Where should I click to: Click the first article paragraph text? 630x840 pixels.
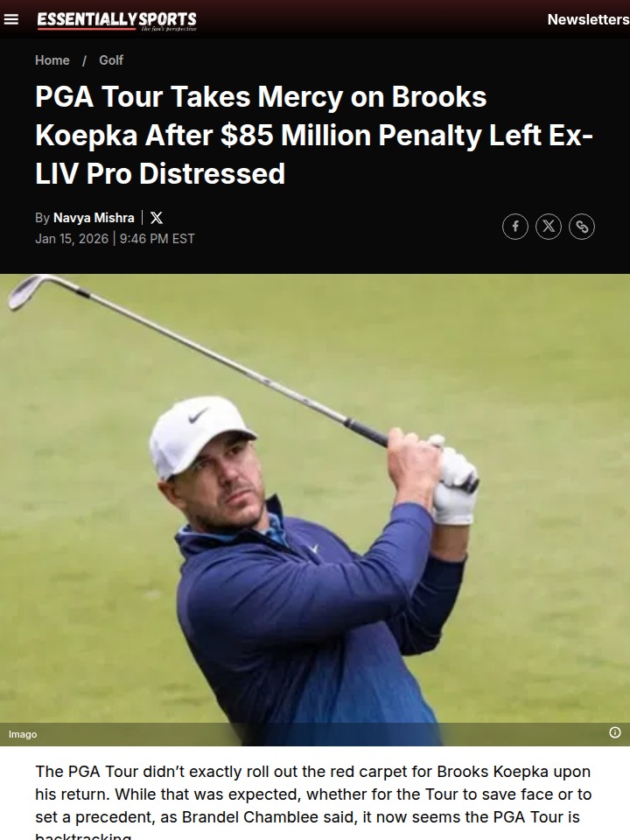[x=313, y=803]
